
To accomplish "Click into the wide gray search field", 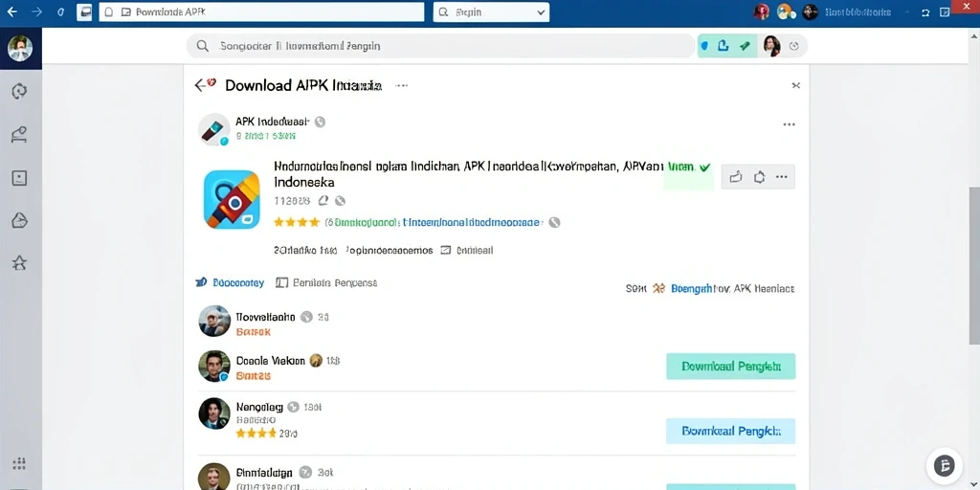I will click(x=440, y=46).
